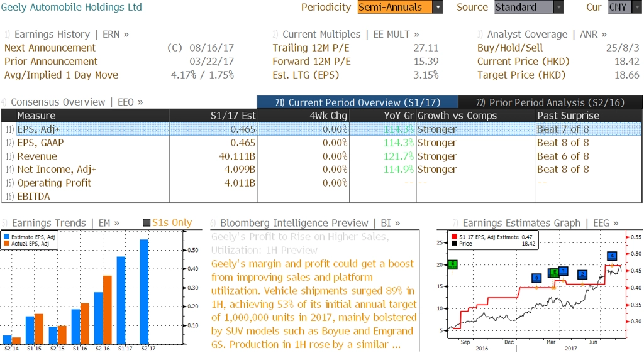Image resolution: width=644 pixels, height=353 pixels.
Task: Click Next Announcement date 08/16/17
Action: (212, 48)
